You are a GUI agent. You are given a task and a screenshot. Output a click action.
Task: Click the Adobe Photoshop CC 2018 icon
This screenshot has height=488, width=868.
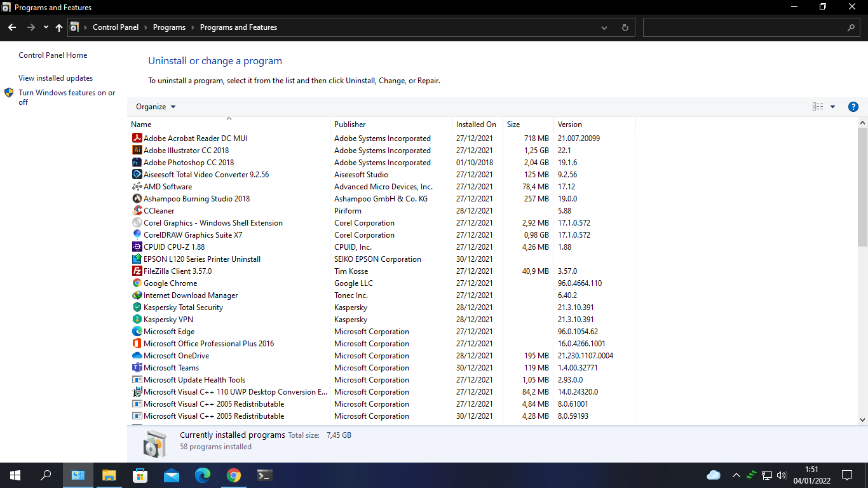[137, 163]
